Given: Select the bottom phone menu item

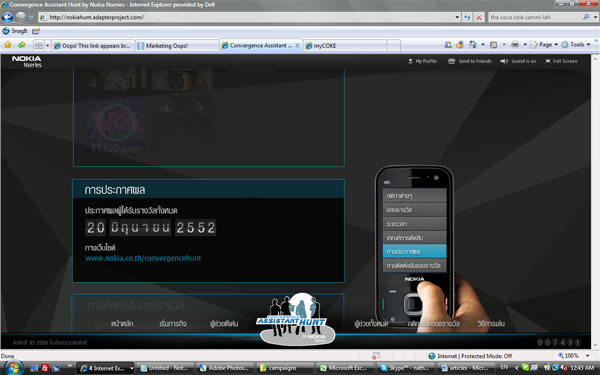Looking at the screenshot, I should coord(414,265).
